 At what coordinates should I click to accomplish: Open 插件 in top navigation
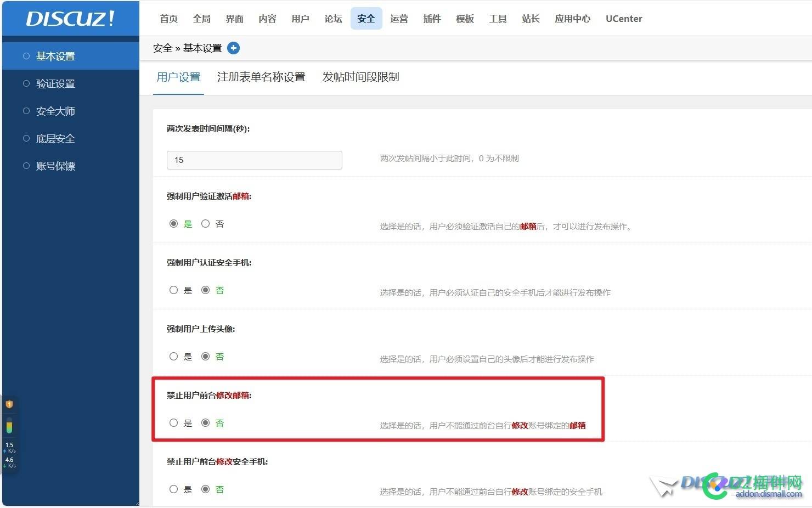[432, 19]
